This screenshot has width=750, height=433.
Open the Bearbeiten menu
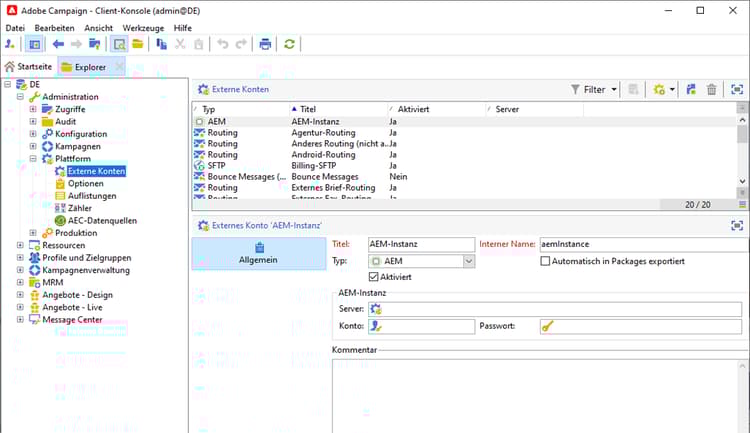tap(55, 28)
